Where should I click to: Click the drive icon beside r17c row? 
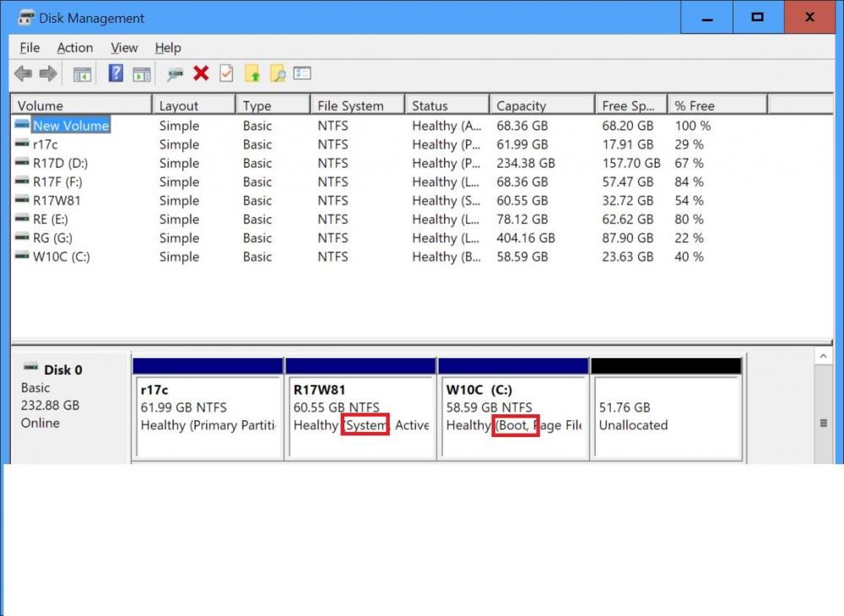tap(22, 143)
